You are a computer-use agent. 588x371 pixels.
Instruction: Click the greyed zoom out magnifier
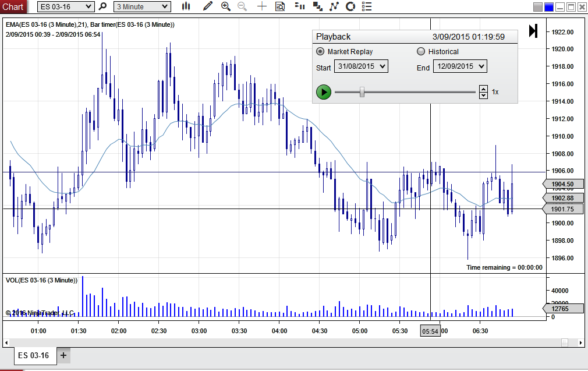pos(242,6)
